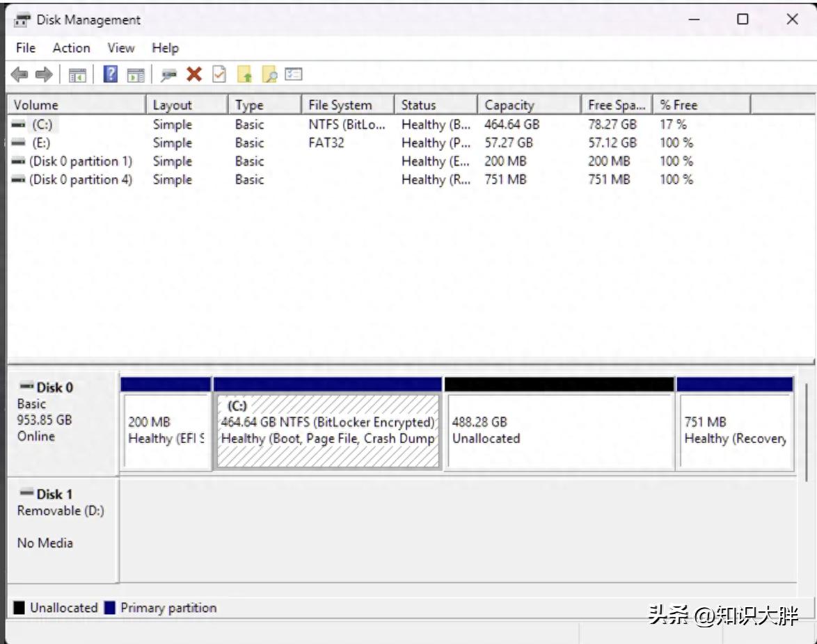Screen dimensions: 817x644
Task: Click the Forward arrow toolbar icon
Action: pos(44,75)
